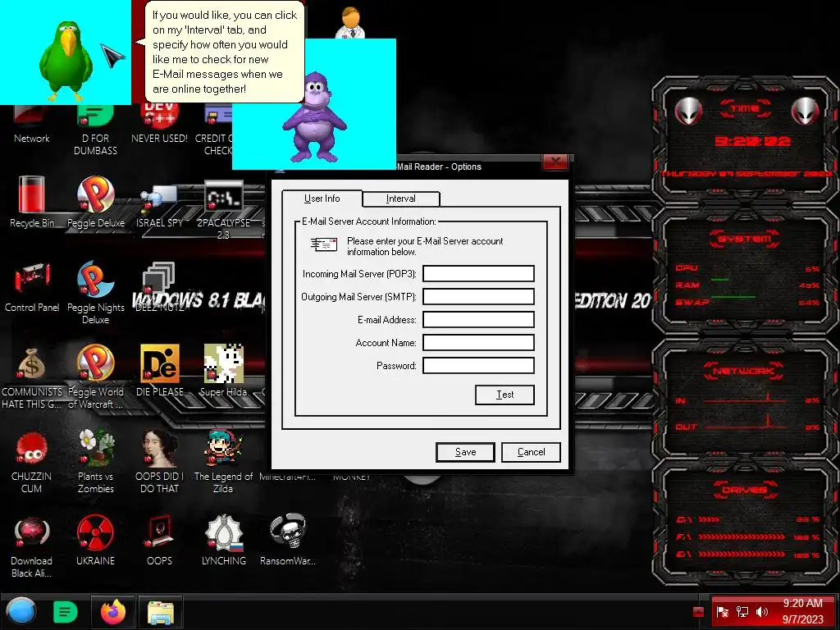This screenshot has width=840, height=630.
Task: Open the Download Black Ali... icon
Action: coord(32,547)
